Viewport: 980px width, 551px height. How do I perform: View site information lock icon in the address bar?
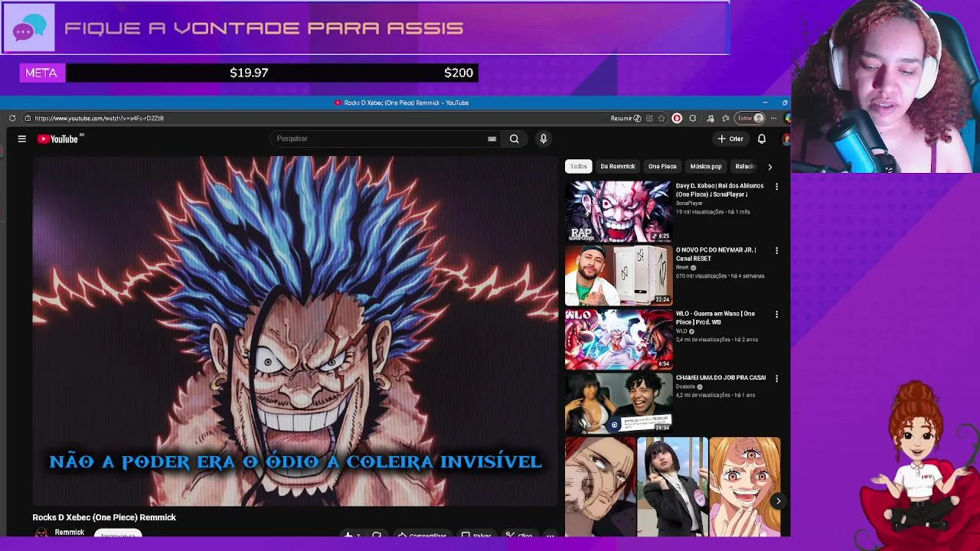28,118
